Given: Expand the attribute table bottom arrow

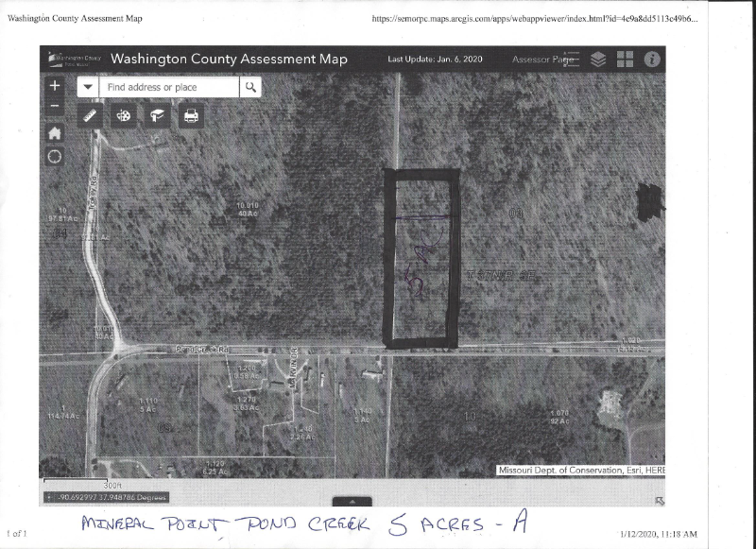Looking at the screenshot, I should 352,502.
